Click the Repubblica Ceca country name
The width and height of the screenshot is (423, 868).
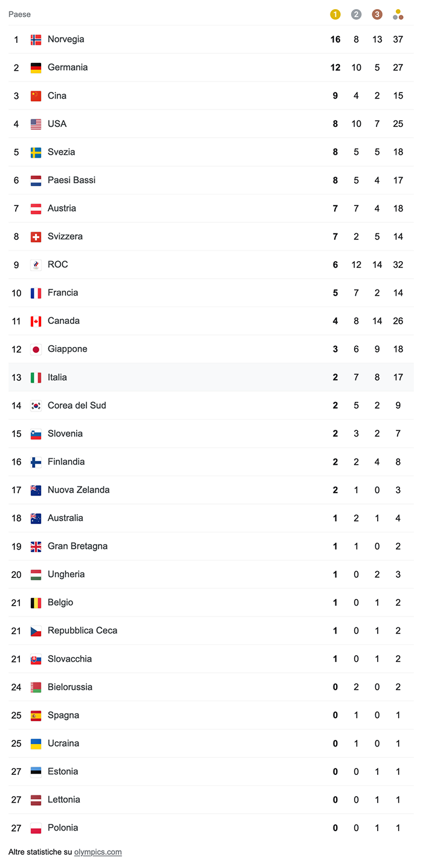82,630
